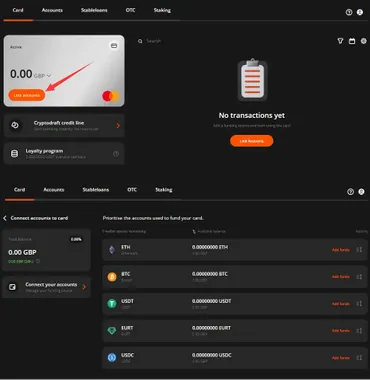This screenshot has height=380, width=370.
Task: Click reorder handle icon in USDT row
Action: pos(359,304)
